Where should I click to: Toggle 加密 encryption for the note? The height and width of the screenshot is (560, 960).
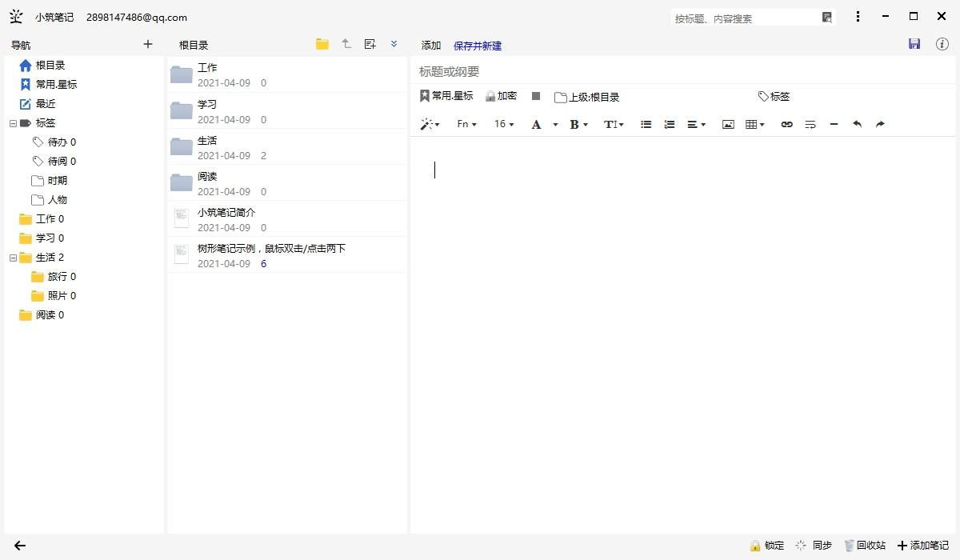pyautogui.click(x=502, y=96)
